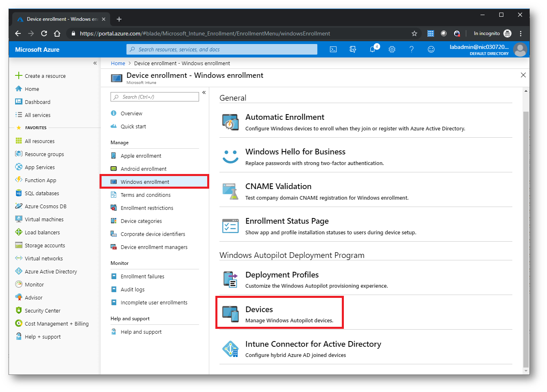Click the Automatic Enrollment icon
The height and width of the screenshot is (392, 547).
[230, 122]
